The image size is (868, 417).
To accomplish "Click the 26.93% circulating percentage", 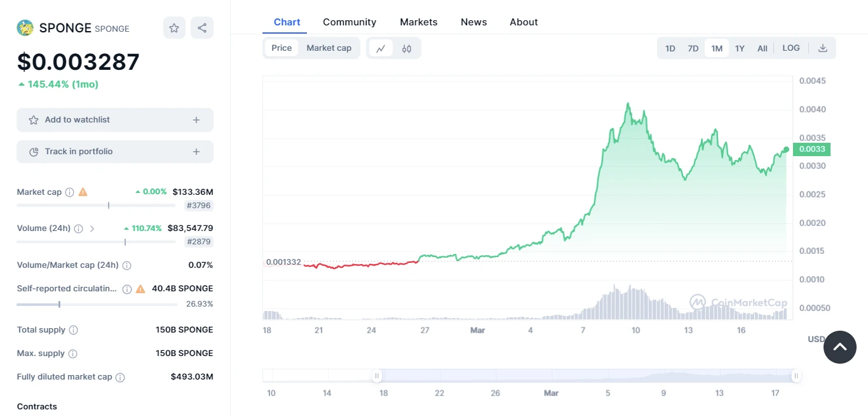I will pyautogui.click(x=200, y=304).
